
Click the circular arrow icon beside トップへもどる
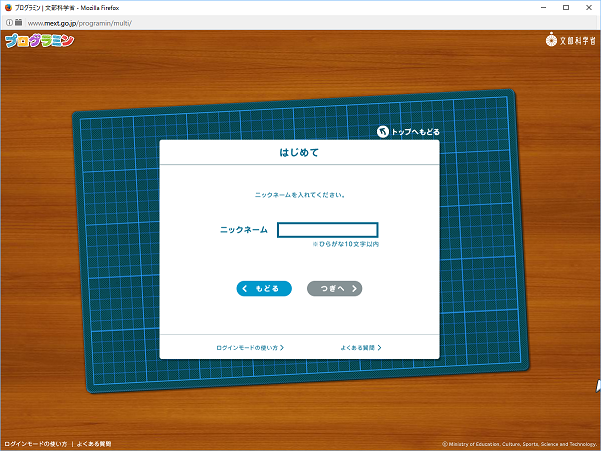coord(383,132)
